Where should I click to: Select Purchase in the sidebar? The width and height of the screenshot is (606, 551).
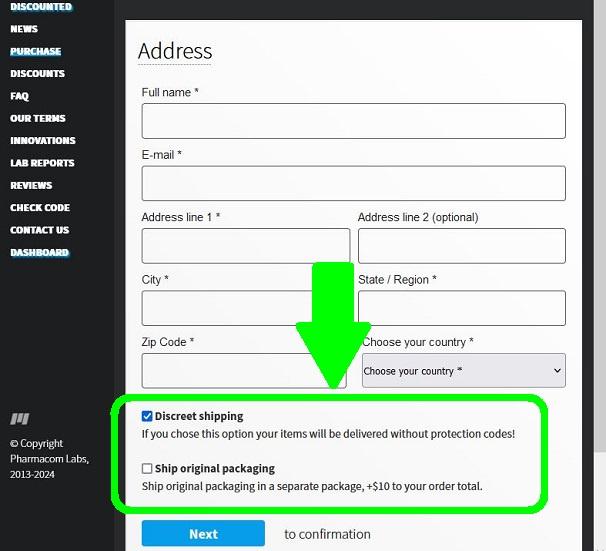36,51
